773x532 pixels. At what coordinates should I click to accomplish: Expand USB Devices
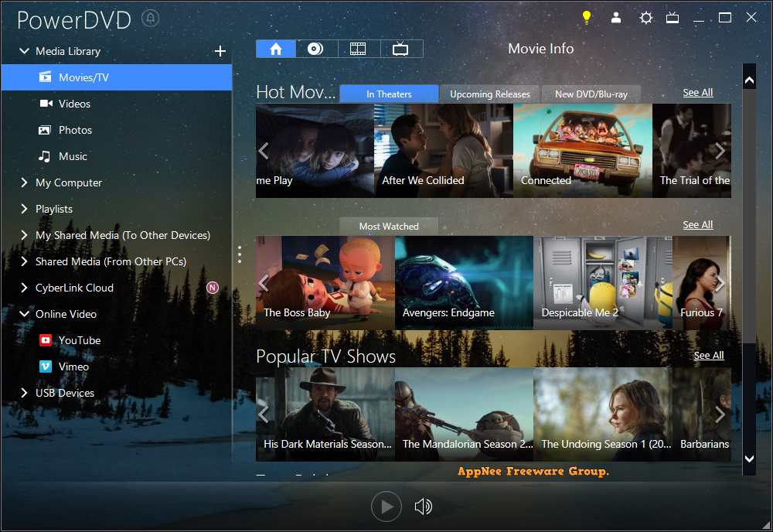(24, 393)
